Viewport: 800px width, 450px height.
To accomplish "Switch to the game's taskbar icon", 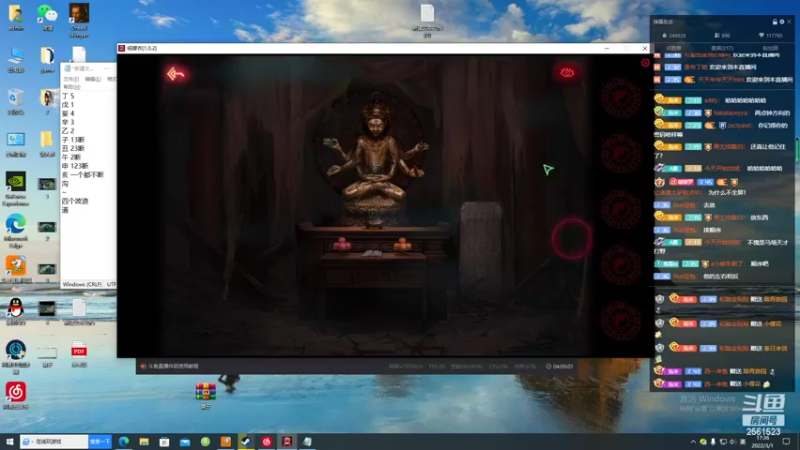I will [287, 441].
